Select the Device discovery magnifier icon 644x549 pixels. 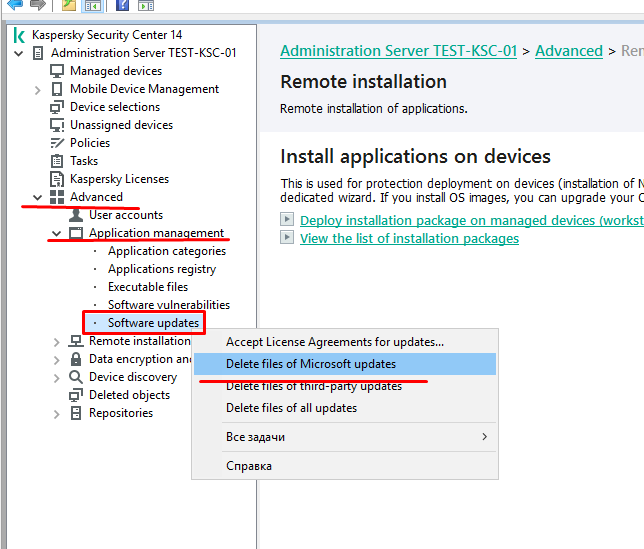pos(76,377)
